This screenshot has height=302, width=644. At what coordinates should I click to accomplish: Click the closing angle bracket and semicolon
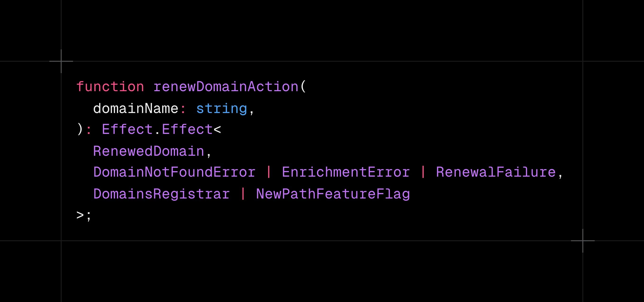[84, 215]
